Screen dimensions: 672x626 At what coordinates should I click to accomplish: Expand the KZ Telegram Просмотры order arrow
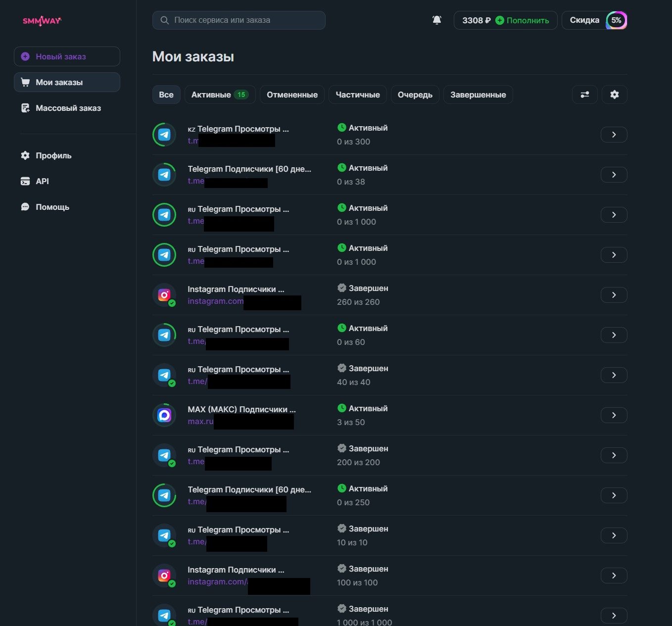(x=614, y=135)
